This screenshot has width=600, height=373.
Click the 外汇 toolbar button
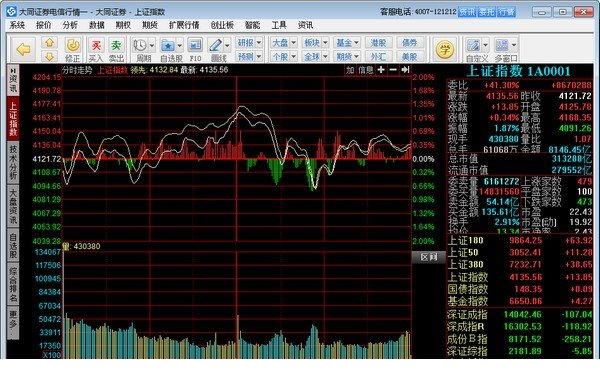click(x=378, y=57)
